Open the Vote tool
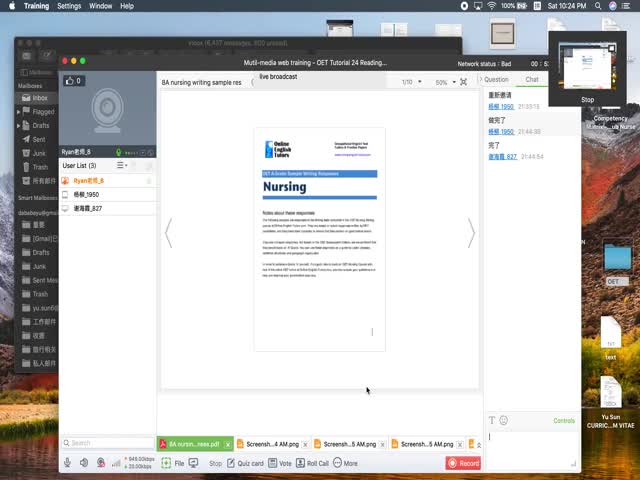Image resolution: width=640 pixels, height=480 pixels. 280,463
